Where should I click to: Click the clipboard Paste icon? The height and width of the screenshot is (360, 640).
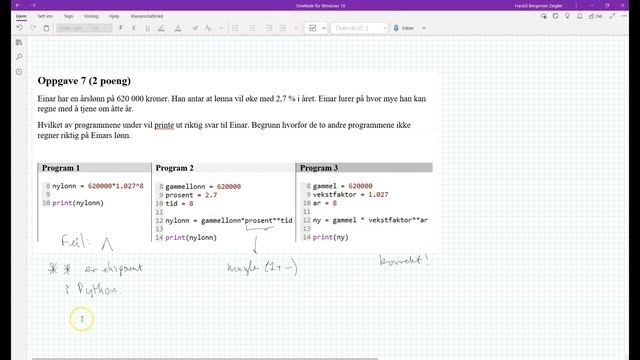coord(46,28)
